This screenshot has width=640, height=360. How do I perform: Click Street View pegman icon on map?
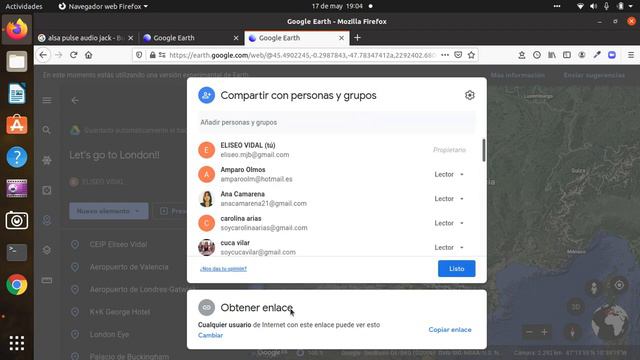(594, 288)
